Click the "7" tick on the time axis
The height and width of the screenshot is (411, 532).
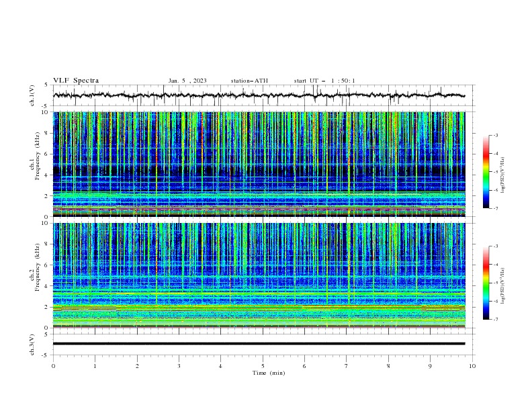[347, 366]
